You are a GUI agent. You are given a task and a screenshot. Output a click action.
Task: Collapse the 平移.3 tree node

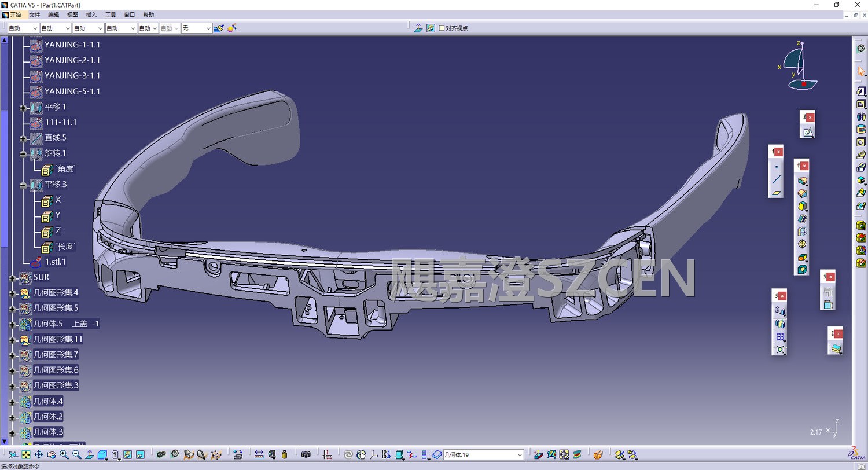pos(23,185)
